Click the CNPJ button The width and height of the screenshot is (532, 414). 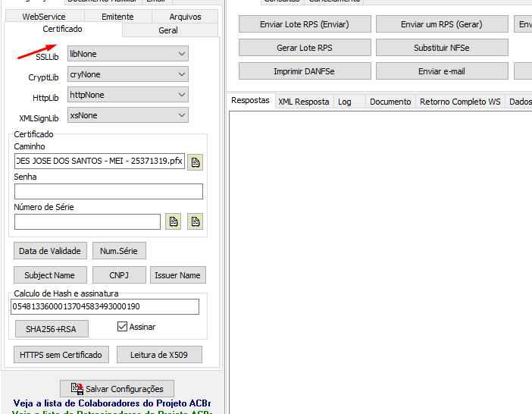[x=119, y=275]
